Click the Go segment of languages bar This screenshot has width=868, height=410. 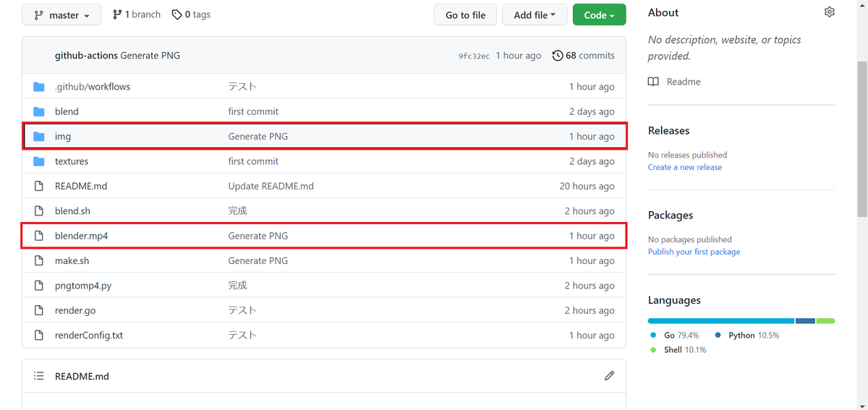click(721, 321)
